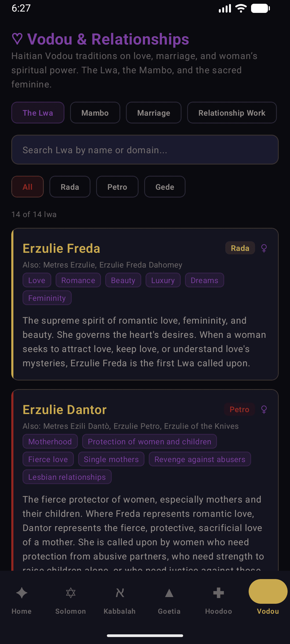Image resolution: width=290 pixels, height=644 pixels.
Task: Click the female symbol beside Erzulie Freda
Action: (x=264, y=248)
